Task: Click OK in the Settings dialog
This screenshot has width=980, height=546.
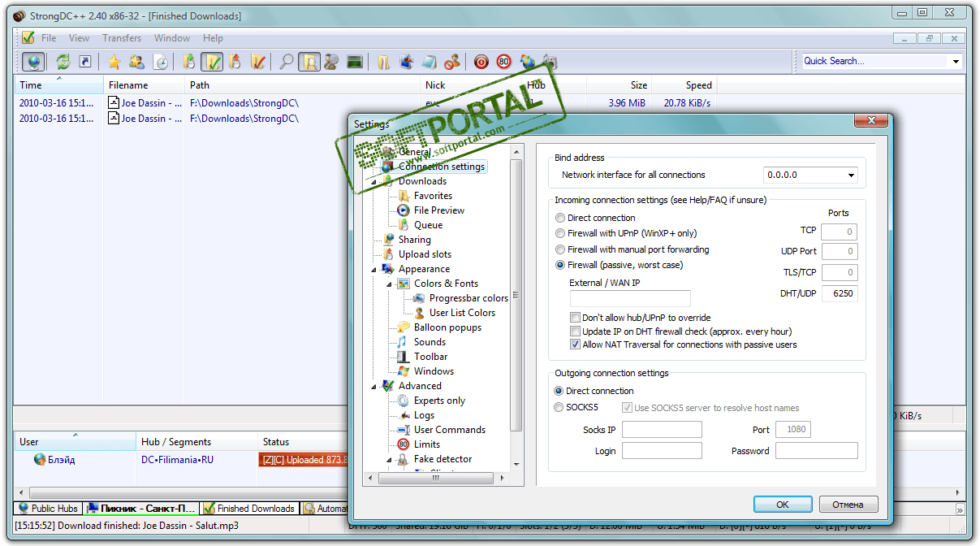Action: coord(783,505)
